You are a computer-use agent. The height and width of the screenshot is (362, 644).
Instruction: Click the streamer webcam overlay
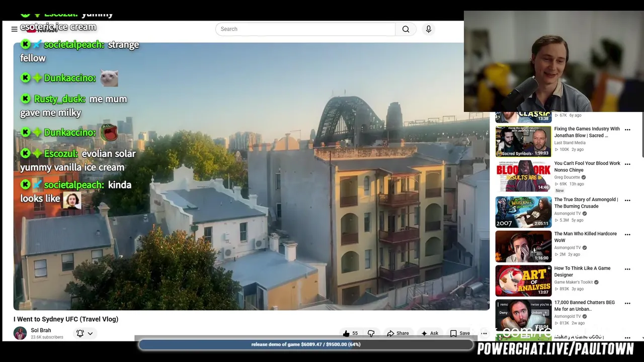(x=553, y=61)
